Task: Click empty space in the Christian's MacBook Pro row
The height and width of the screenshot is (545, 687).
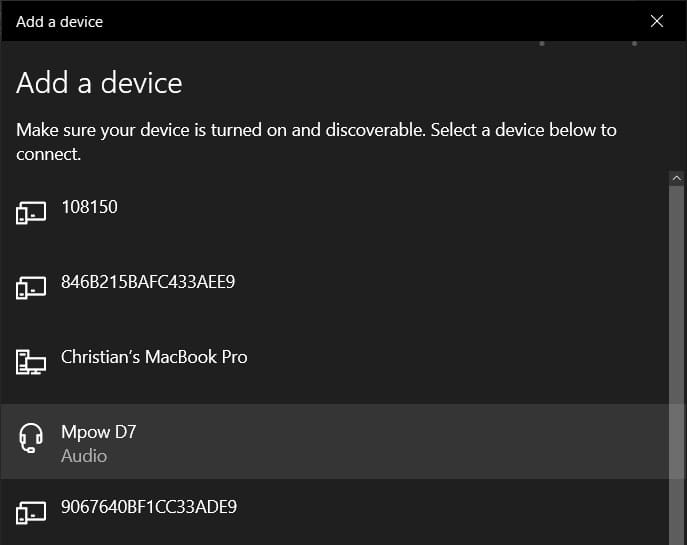Action: [438, 363]
